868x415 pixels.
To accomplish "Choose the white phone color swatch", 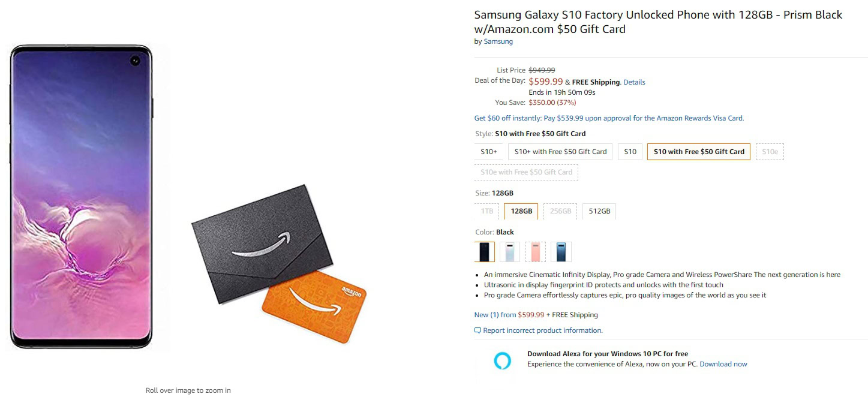I will coord(510,252).
